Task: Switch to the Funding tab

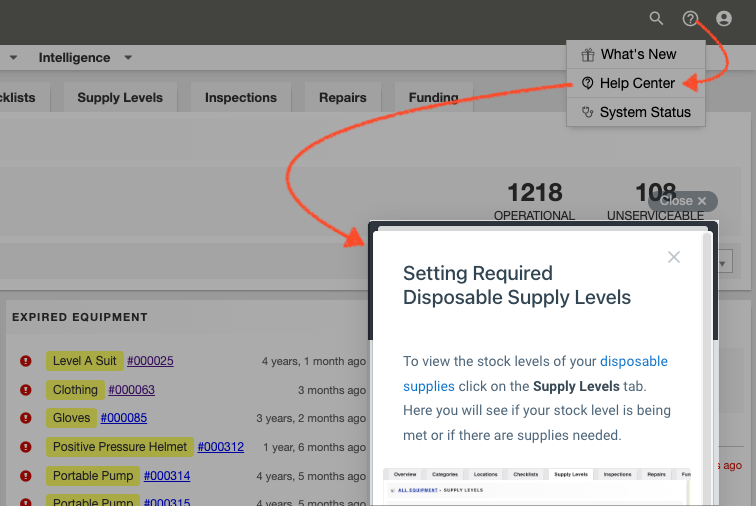Action: pyautogui.click(x=433, y=97)
